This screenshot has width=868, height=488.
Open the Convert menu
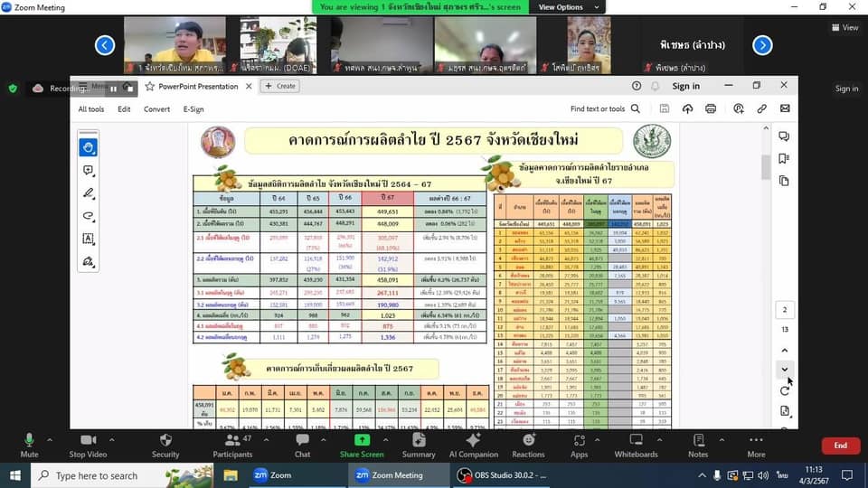(156, 109)
